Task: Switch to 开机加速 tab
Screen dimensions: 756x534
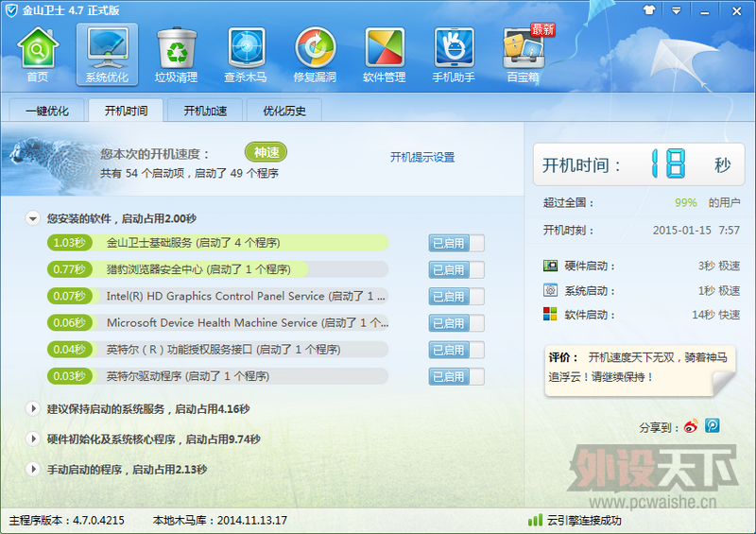Action: click(x=205, y=111)
